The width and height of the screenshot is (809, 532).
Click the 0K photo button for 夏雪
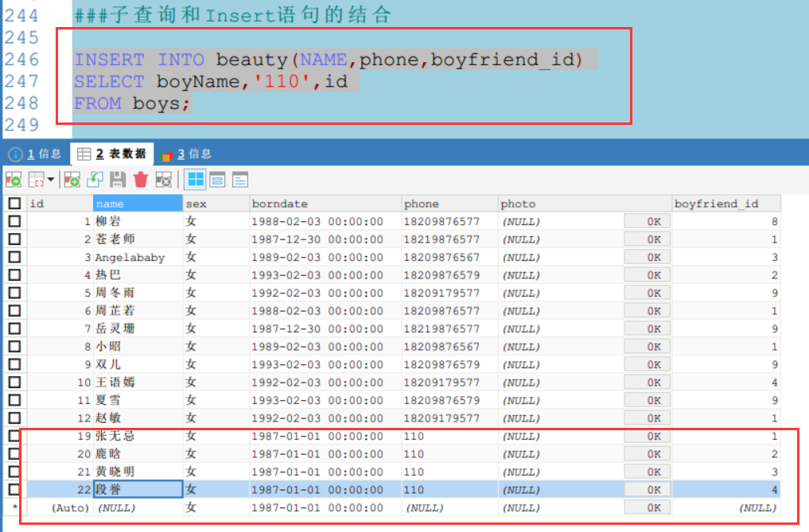coord(648,401)
